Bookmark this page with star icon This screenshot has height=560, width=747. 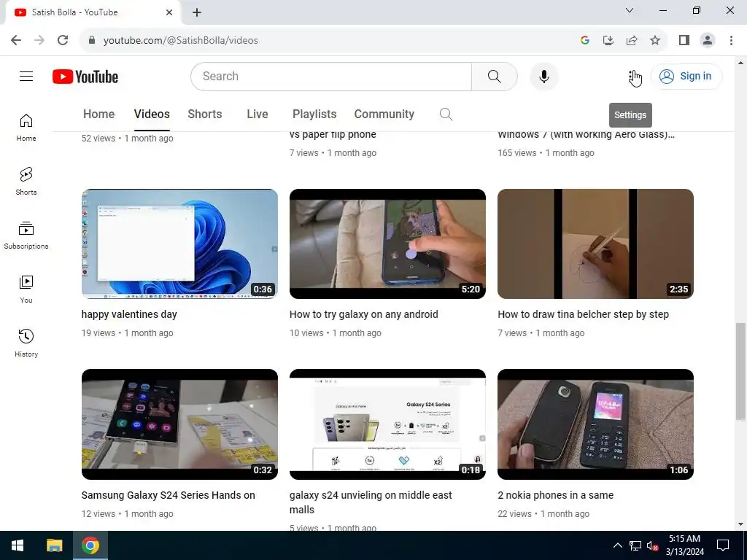click(x=655, y=40)
